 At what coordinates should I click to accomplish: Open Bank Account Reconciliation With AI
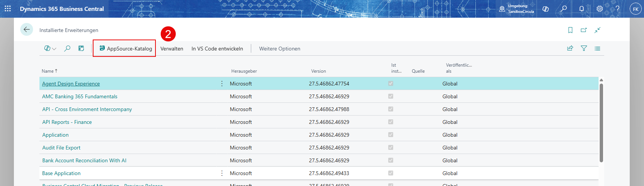(84, 160)
